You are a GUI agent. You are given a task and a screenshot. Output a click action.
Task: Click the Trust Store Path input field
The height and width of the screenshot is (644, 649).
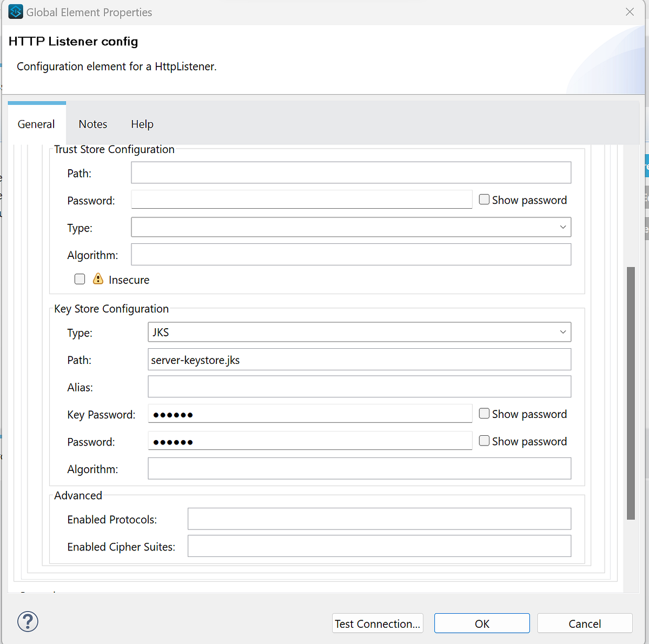[x=351, y=172]
